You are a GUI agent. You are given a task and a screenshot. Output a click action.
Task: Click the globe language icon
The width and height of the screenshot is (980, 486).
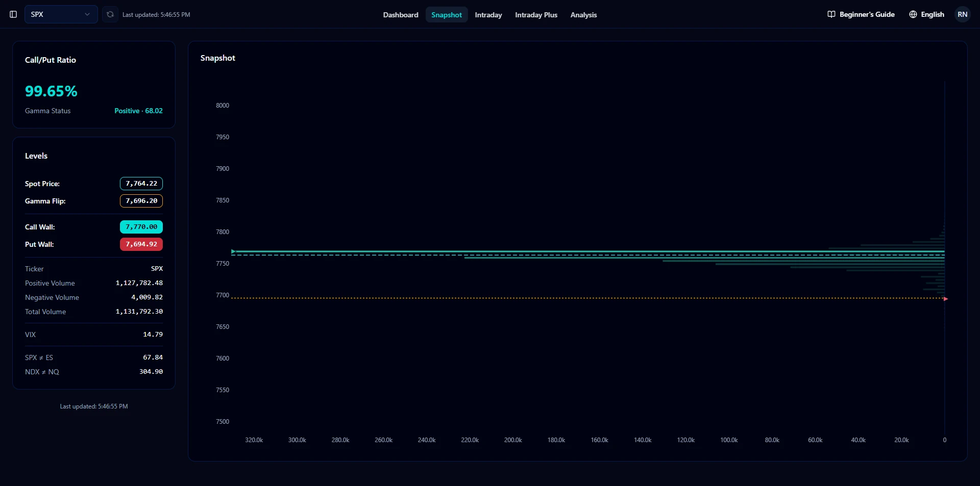click(913, 14)
